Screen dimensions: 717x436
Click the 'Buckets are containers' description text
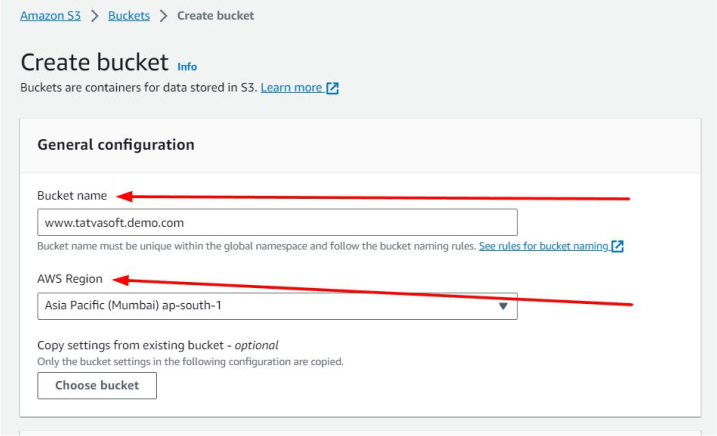pos(138,88)
